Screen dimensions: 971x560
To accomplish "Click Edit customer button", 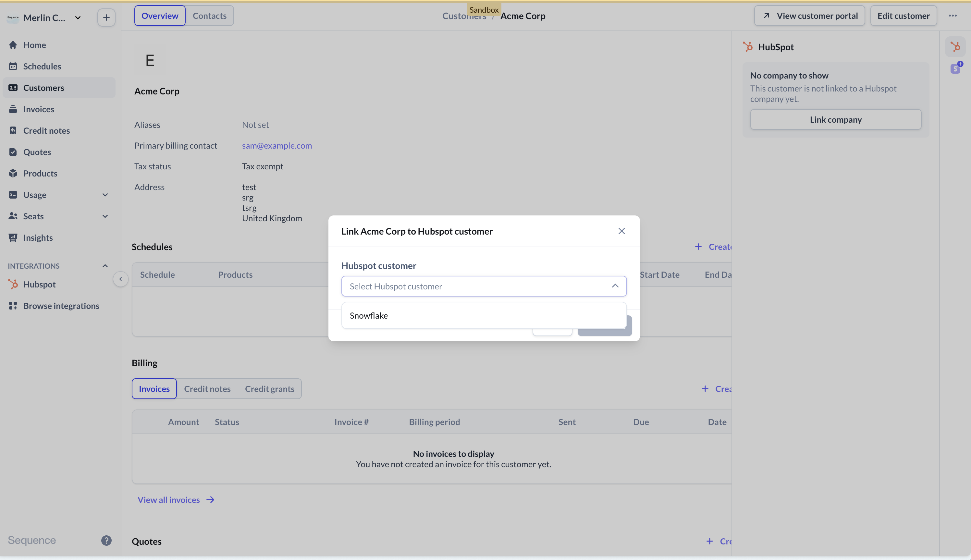I will coord(903,16).
